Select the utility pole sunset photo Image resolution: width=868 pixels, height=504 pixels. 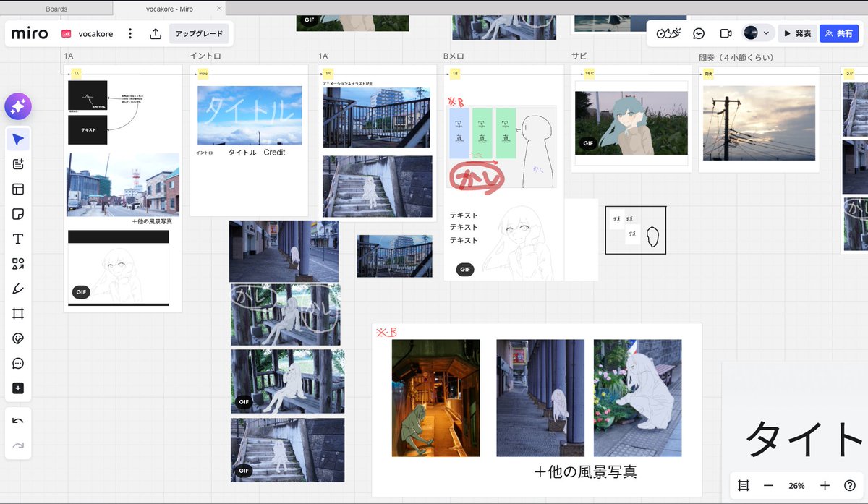click(x=759, y=123)
